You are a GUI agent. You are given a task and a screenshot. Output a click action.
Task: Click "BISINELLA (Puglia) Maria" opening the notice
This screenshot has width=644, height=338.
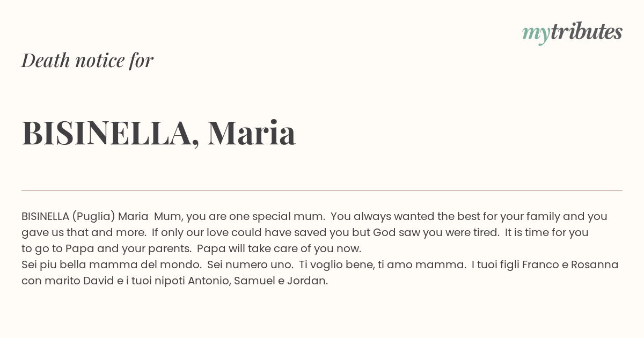point(85,216)
